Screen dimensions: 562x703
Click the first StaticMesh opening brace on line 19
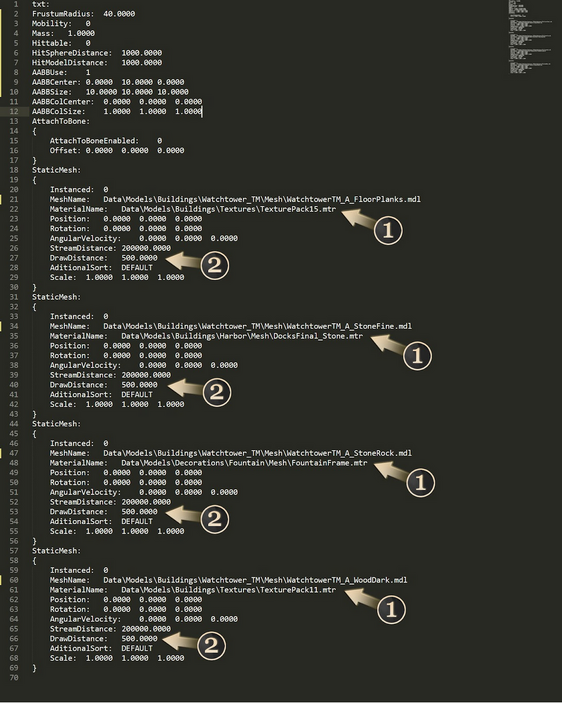(x=34, y=180)
